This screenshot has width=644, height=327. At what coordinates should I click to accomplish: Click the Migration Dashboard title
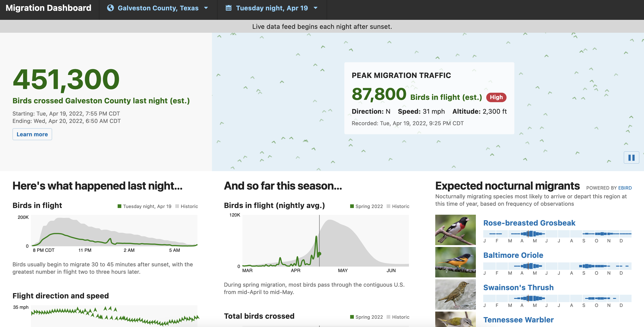tap(48, 8)
